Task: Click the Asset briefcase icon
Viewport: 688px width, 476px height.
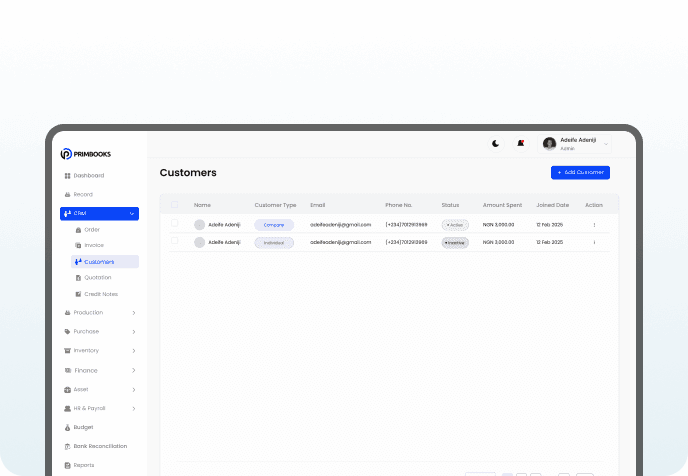Action: [68, 390]
